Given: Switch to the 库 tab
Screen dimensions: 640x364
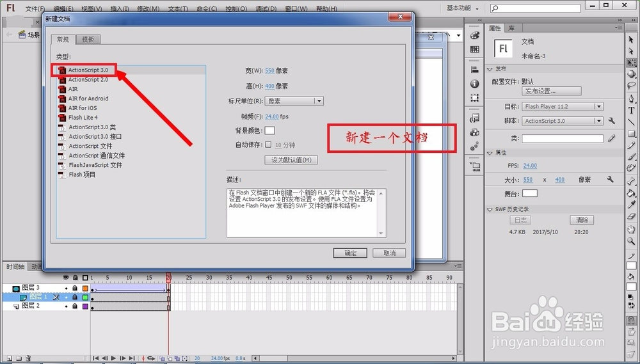Looking at the screenshot, I should click(x=512, y=28).
